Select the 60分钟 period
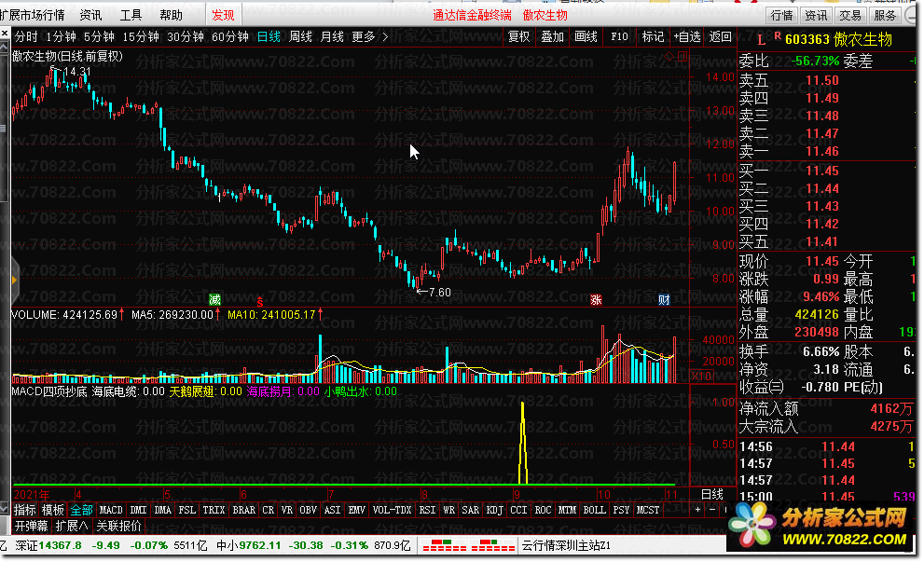The image size is (924, 562). (x=229, y=36)
